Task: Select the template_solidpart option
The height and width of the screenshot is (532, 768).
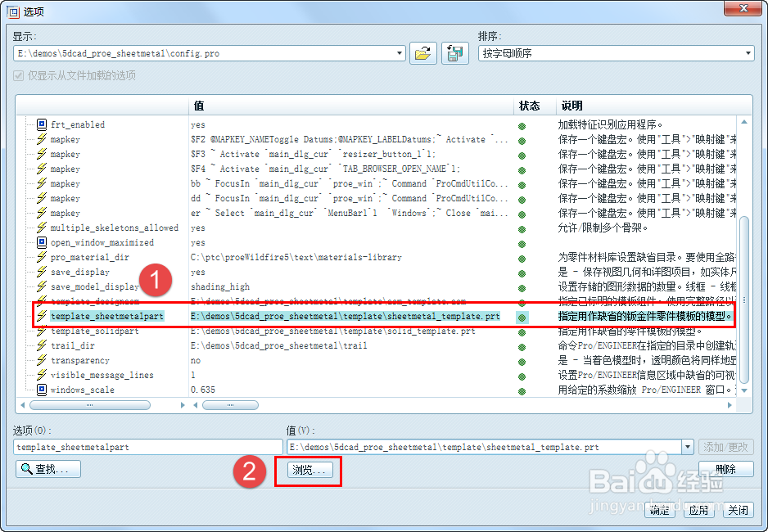Action: click(94, 331)
